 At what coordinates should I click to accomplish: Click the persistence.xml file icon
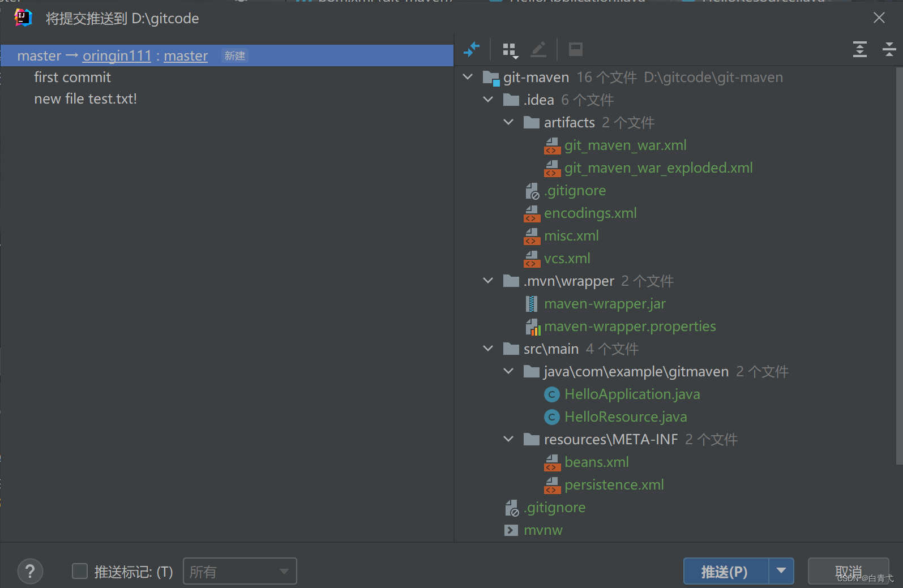[x=552, y=486]
